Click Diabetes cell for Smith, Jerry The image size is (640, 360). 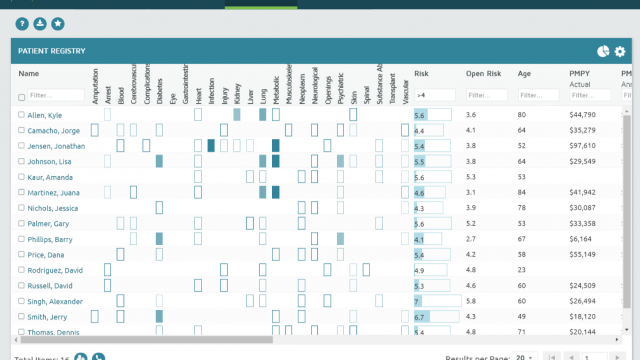point(159,316)
